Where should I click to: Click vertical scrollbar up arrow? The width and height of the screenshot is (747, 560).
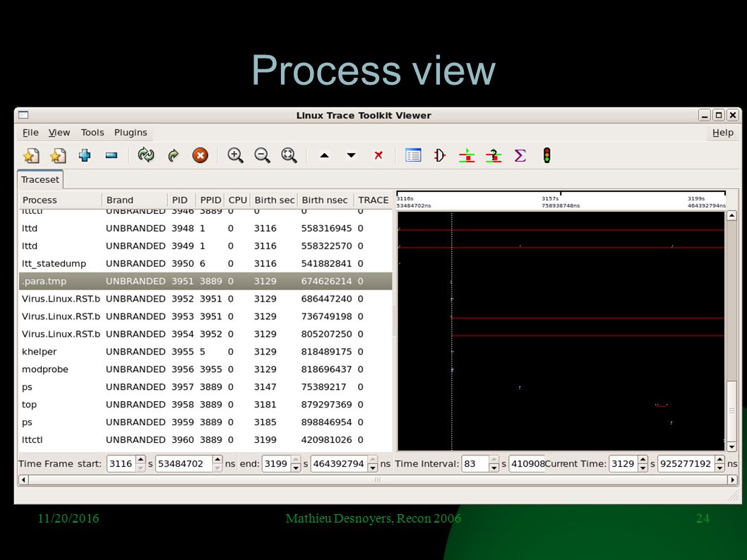click(x=731, y=216)
